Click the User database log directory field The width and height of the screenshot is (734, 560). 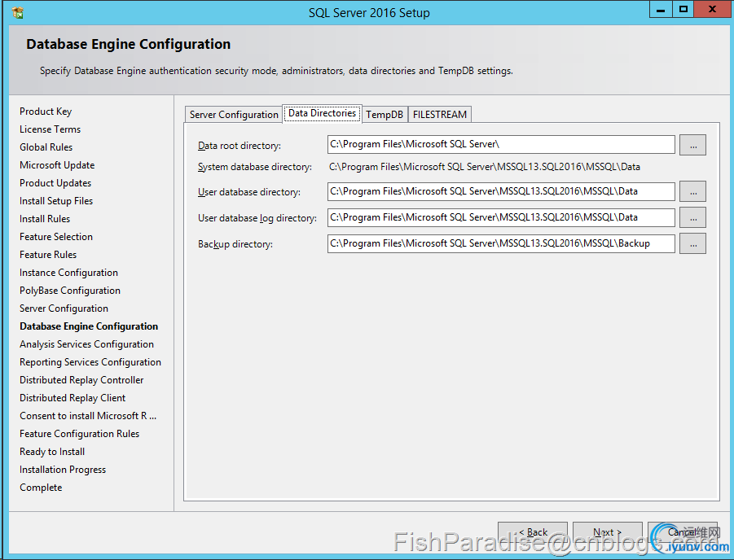(x=501, y=217)
